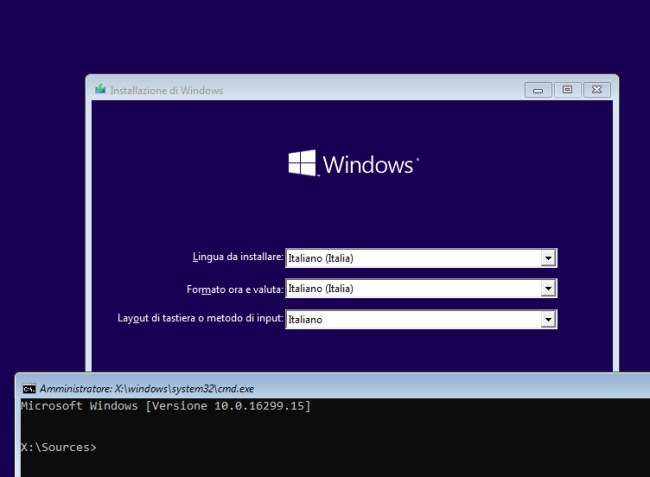Image resolution: width=650 pixels, height=477 pixels.
Task: Click the 'Layout di tastiera o metodo di input:' label
Action: coord(201,318)
